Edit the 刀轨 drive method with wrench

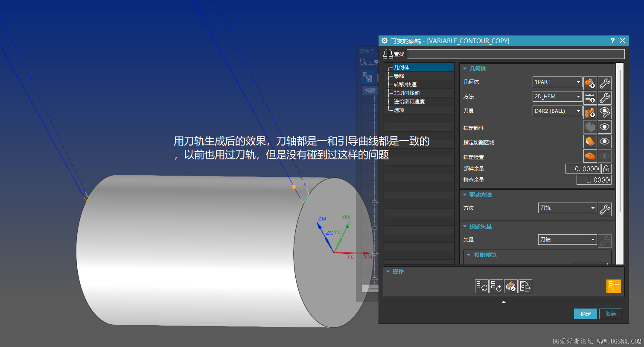(x=605, y=209)
